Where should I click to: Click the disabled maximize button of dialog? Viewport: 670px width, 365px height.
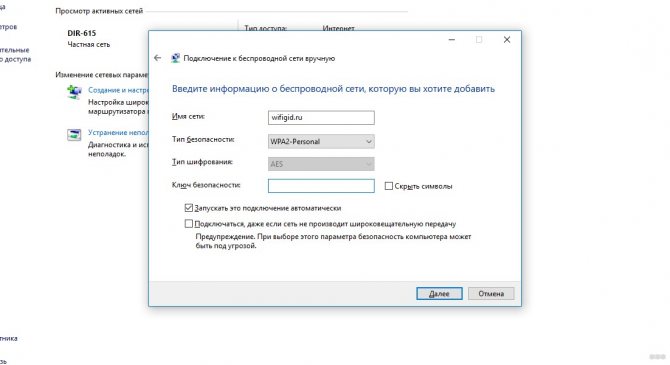479,40
